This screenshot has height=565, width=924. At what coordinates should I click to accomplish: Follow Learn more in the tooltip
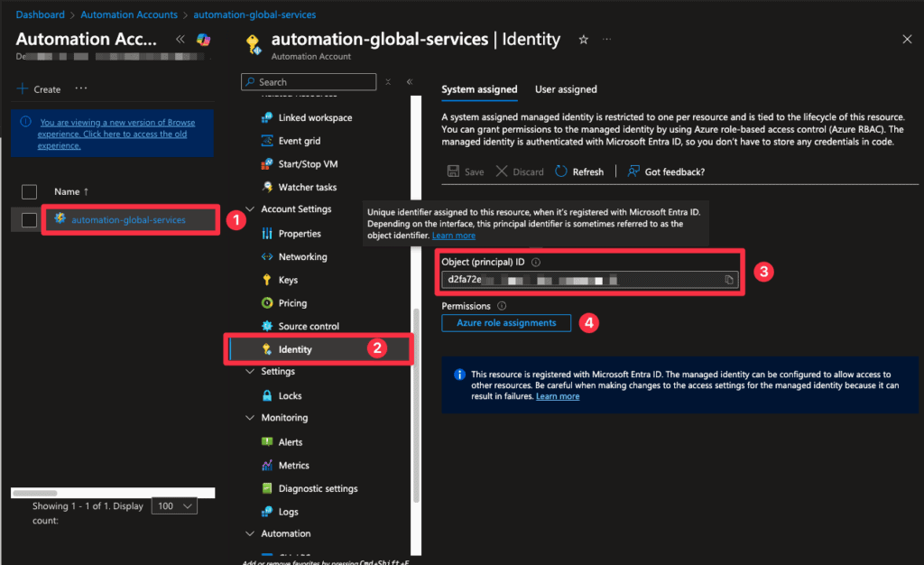(454, 235)
